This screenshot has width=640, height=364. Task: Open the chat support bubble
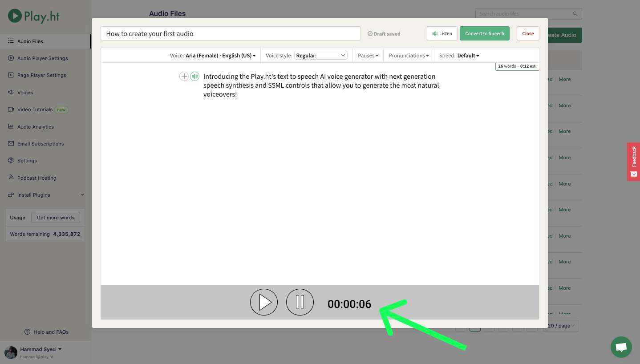tap(621, 347)
